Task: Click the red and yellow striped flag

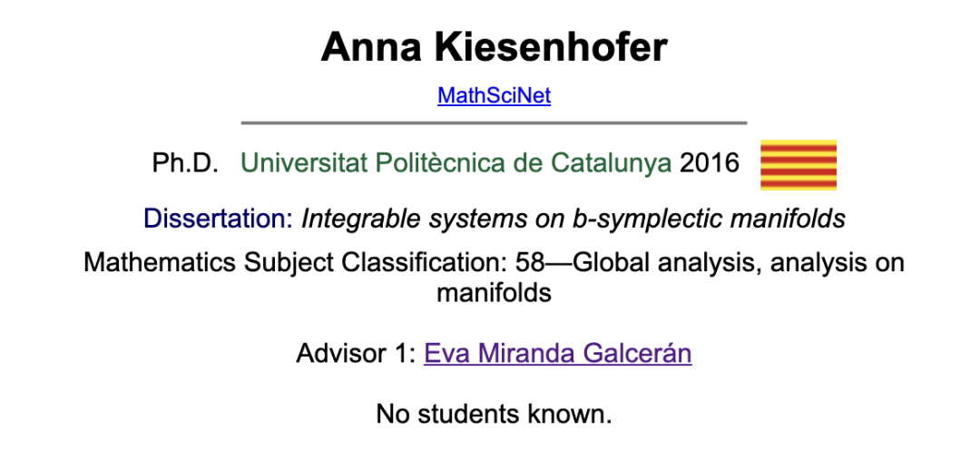Action: [x=798, y=164]
